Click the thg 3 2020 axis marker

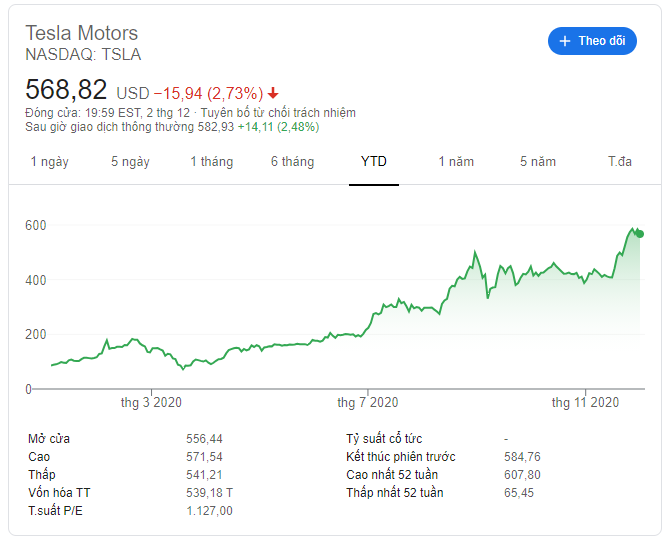151,402
